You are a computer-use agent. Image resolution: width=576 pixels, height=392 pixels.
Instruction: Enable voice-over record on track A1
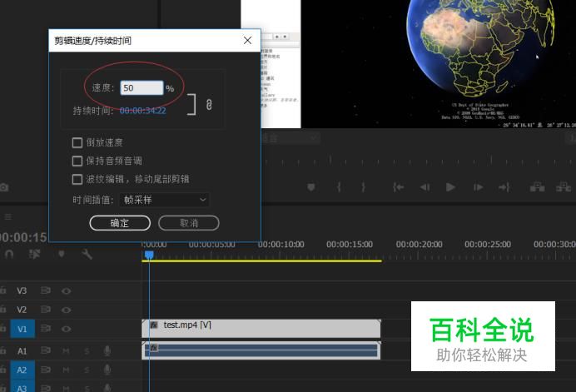pyautogui.click(x=107, y=351)
